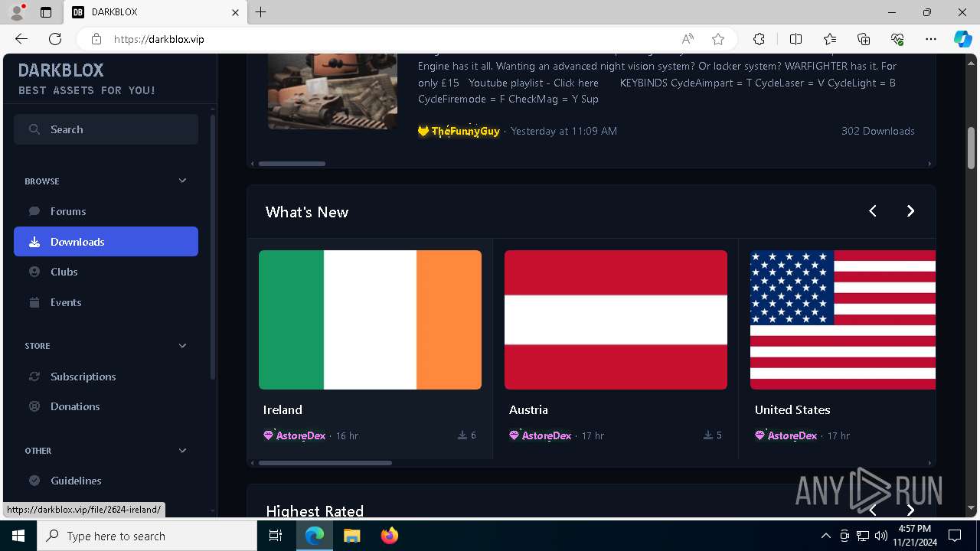Open Read aloud in address bar
The image size is (980, 551).
tap(688, 39)
